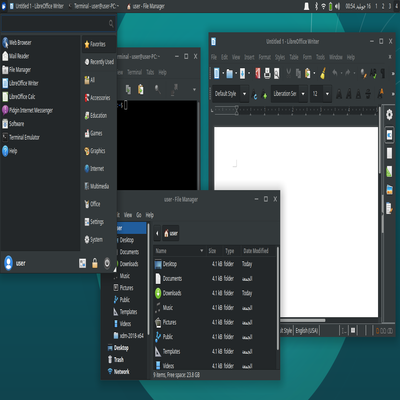Run the Spelling check in Writer
The image size is (400, 400).
[373, 73]
